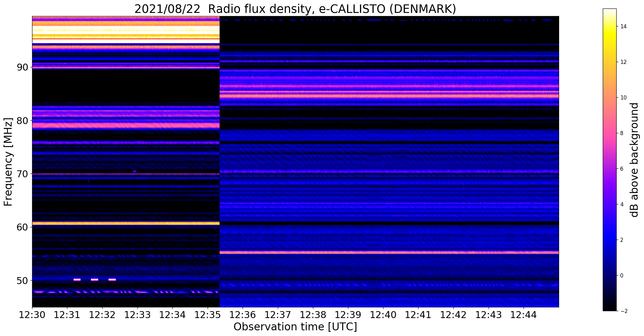This screenshot has width=644, height=336.
Task: Click the second white burst marker at 50 MHz
Action: [x=94, y=279]
